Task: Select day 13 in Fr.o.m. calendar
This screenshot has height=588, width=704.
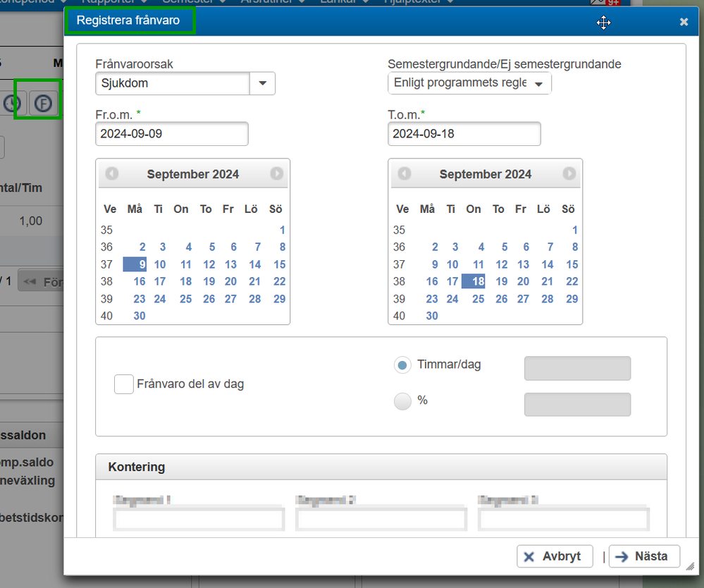Action: 230,264
